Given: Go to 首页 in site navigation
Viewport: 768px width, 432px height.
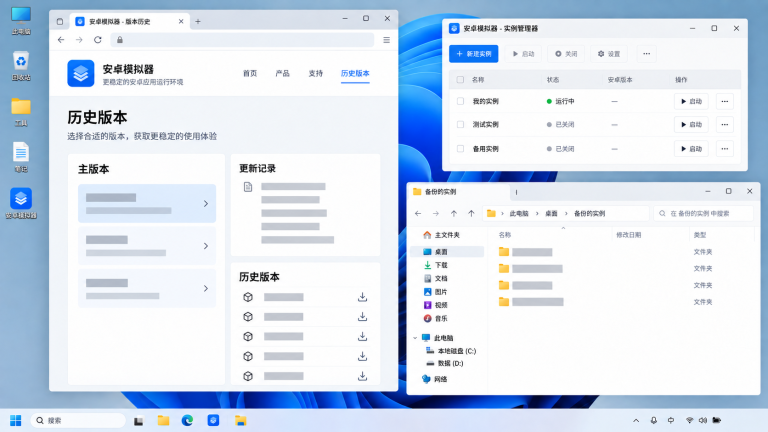Looking at the screenshot, I should point(250,73).
